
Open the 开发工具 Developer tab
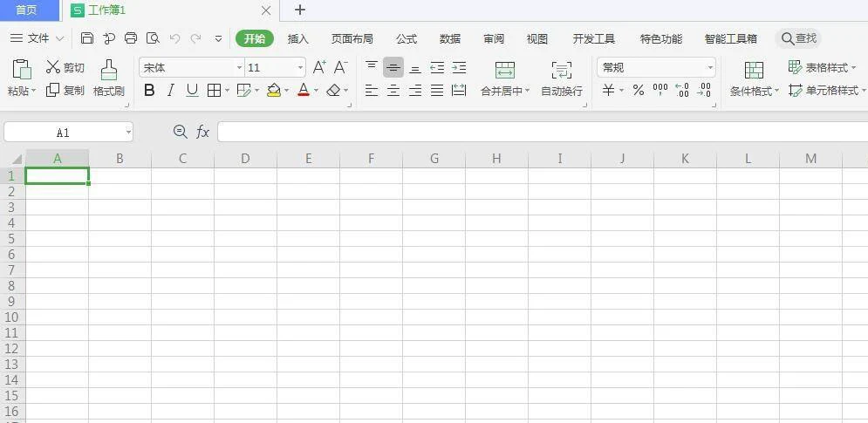[x=594, y=38]
